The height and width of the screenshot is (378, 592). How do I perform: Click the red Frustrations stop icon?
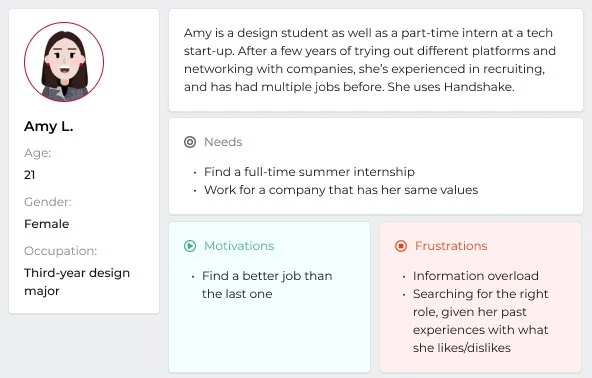pos(401,246)
